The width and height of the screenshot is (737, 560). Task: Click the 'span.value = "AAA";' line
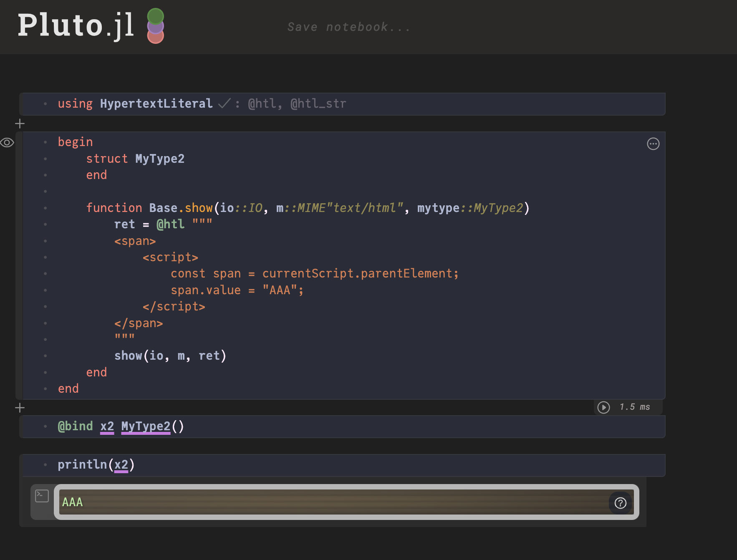237,290
